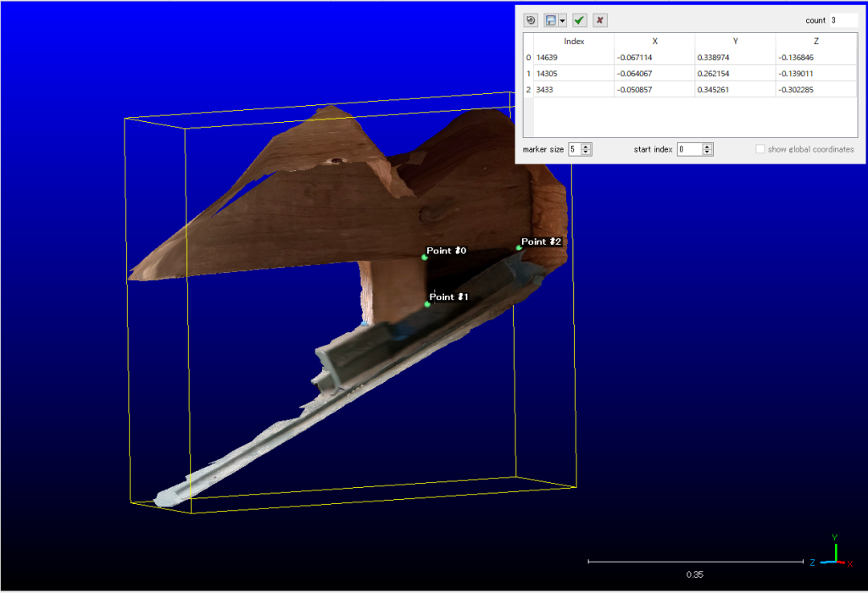The width and height of the screenshot is (868, 593).
Task: Click the revert last picked point icon
Action: (531, 20)
